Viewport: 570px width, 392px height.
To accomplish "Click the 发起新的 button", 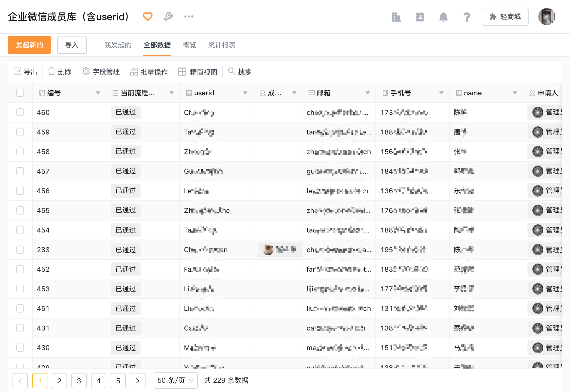I will [29, 45].
